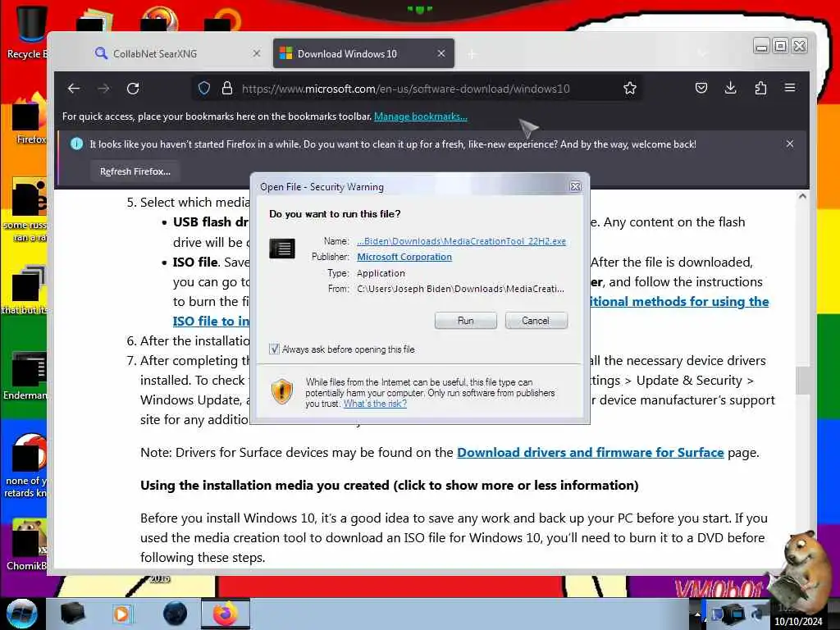Save page to Pocket icon
The image size is (840, 630).
pos(701,88)
